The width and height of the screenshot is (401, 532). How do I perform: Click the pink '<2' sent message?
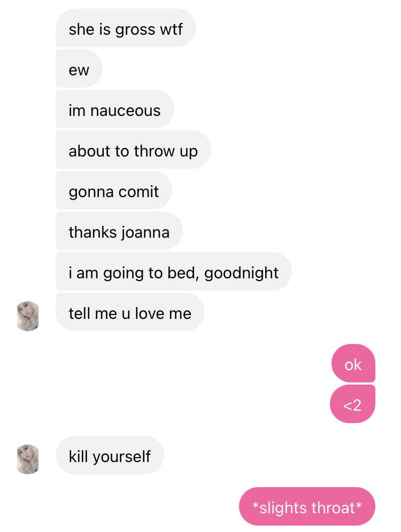(x=352, y=404)
